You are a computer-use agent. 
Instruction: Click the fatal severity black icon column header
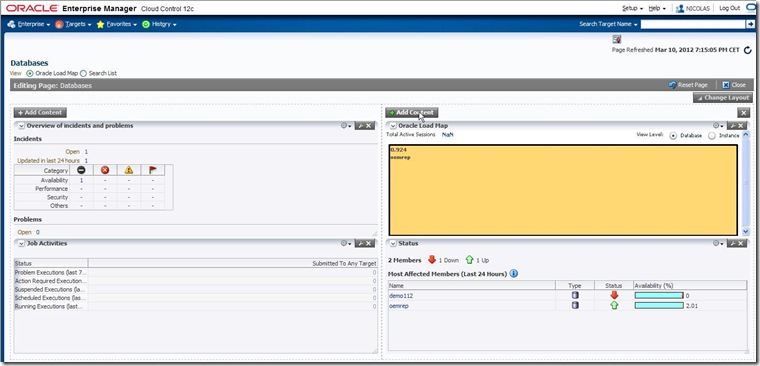(81, 170)
